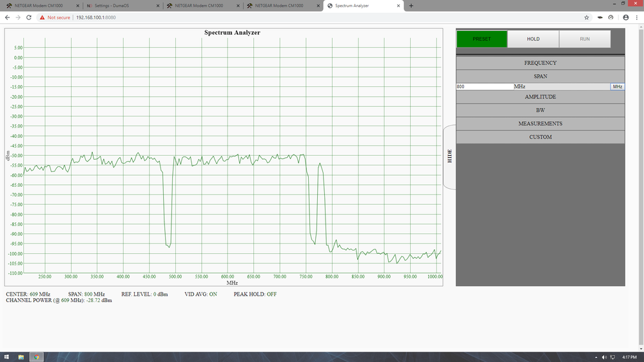
Task: Click the volume icon in system tray
Action: (x=604, y=357)
